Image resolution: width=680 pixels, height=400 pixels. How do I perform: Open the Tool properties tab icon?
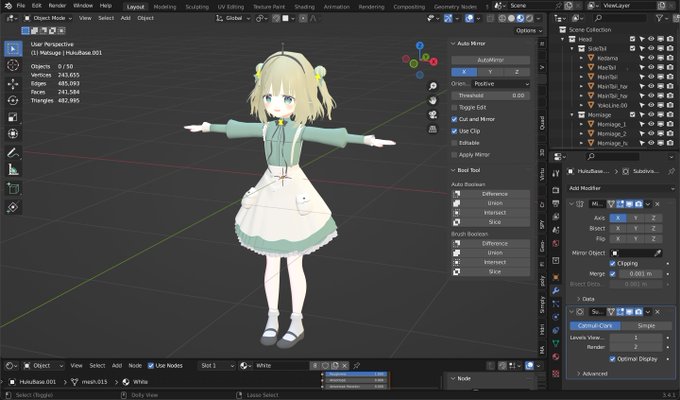point(556,174)
